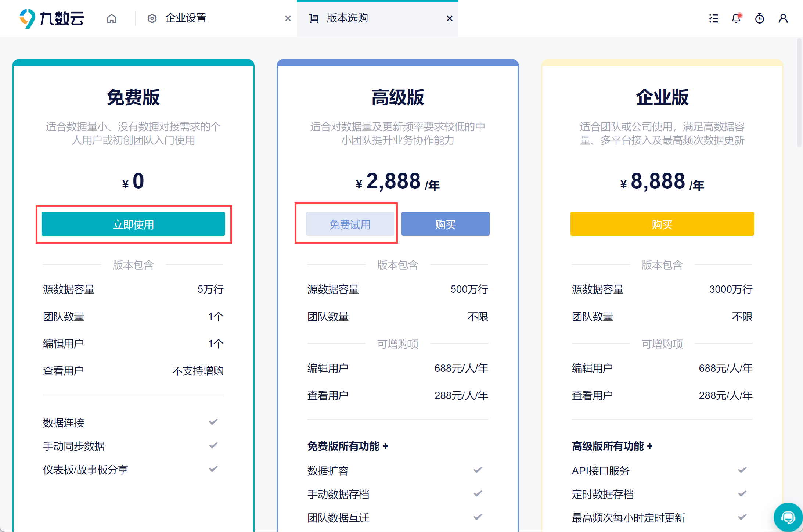
Task: Click the shopping cart icon on 版本选购 tab
Action: 314,18
